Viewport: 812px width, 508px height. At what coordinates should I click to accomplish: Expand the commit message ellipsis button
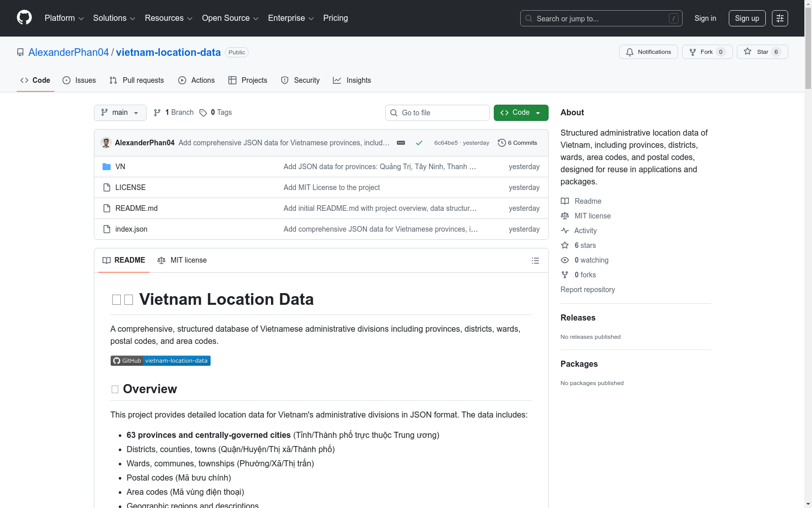click(401, 143)
